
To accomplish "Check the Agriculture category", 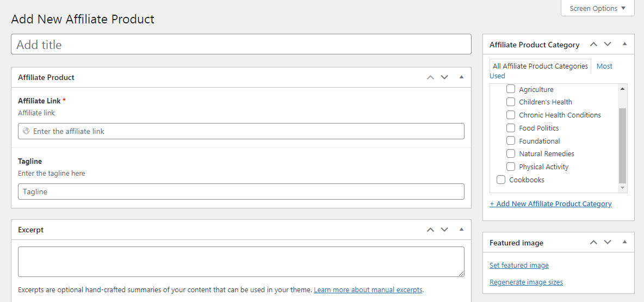I will [x=511, y=89].
